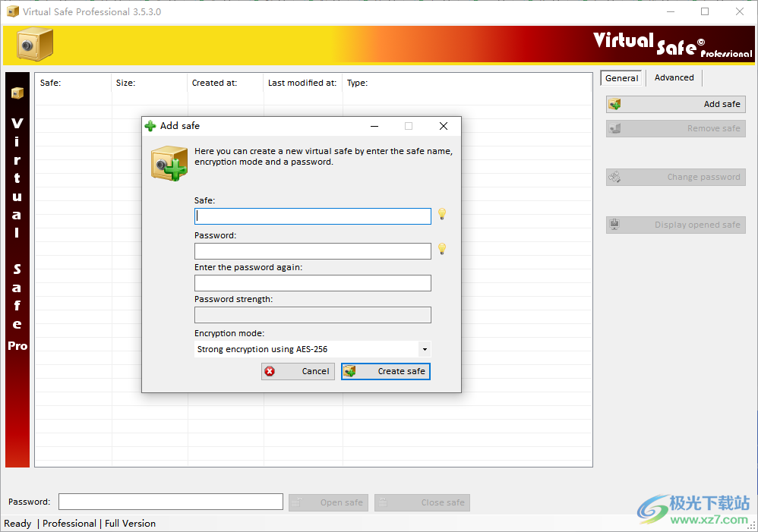Click Add safe button in General panel

click(x=676, y=104)
